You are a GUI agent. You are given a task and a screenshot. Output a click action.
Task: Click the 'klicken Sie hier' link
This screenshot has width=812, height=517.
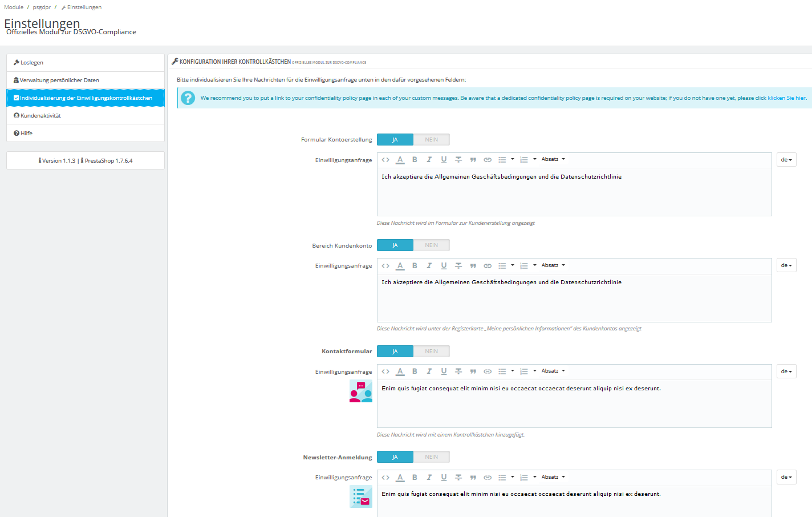[x=787, y=98]
